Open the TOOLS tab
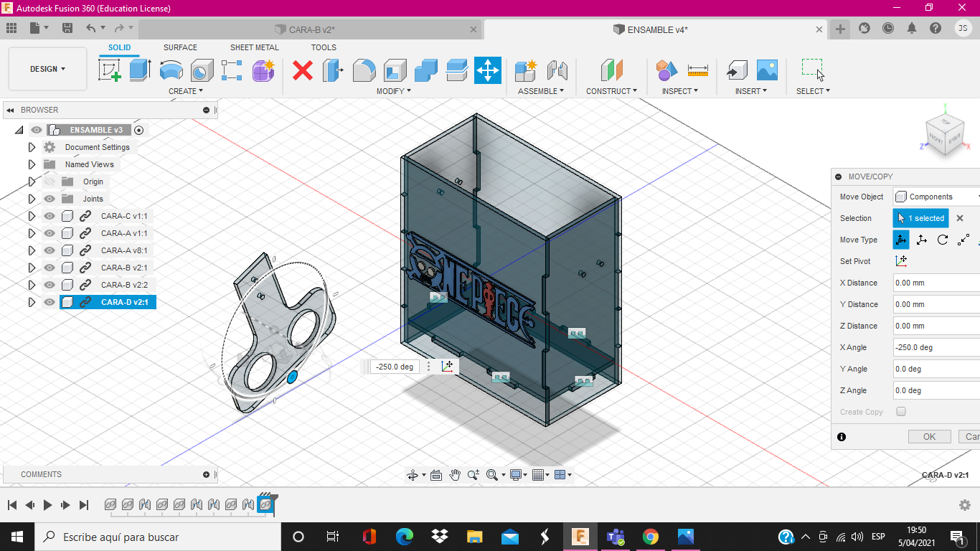This screenshot has height=551, width=980. click(x=324, y=47)
